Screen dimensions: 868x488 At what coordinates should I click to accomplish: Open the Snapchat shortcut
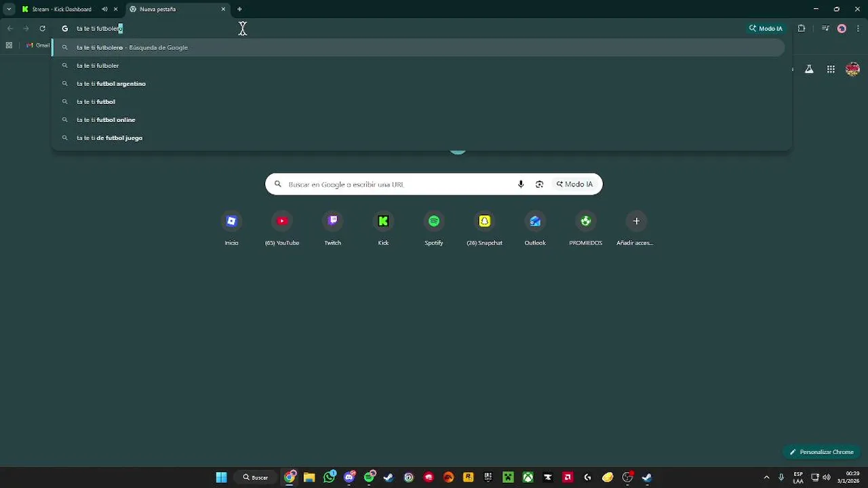tap(484, 228)
